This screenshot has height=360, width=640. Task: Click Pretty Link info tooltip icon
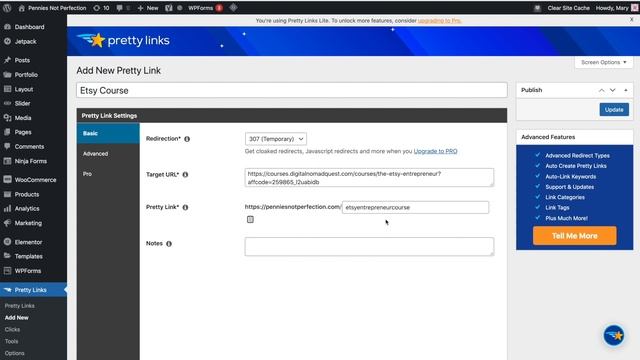(185, 207)
